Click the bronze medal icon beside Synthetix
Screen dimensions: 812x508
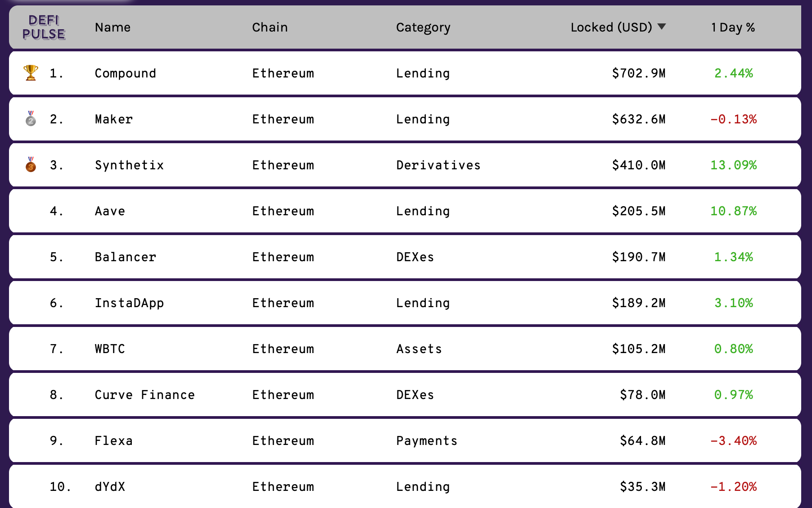pyautogui.click(x=31, y=165)
